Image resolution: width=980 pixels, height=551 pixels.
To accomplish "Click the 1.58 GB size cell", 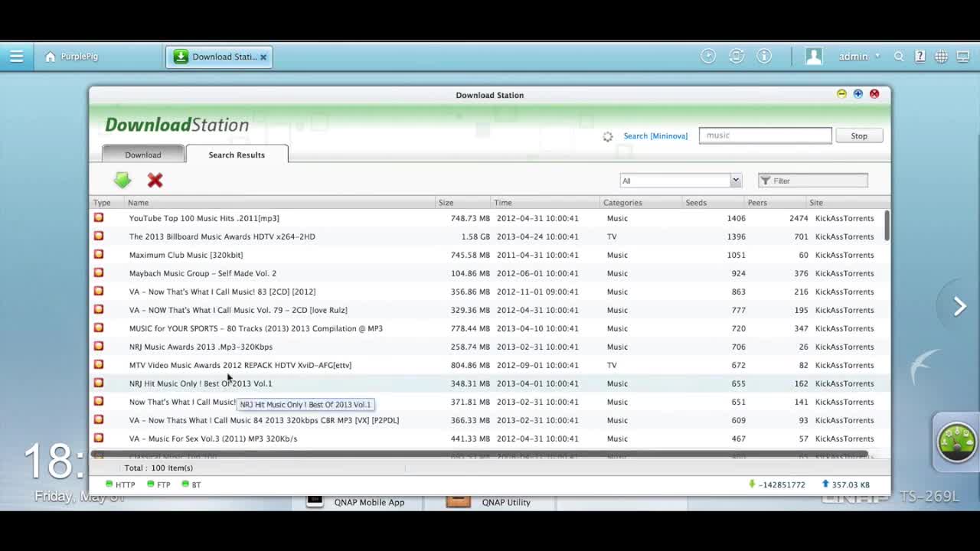I will pos(475,236).
